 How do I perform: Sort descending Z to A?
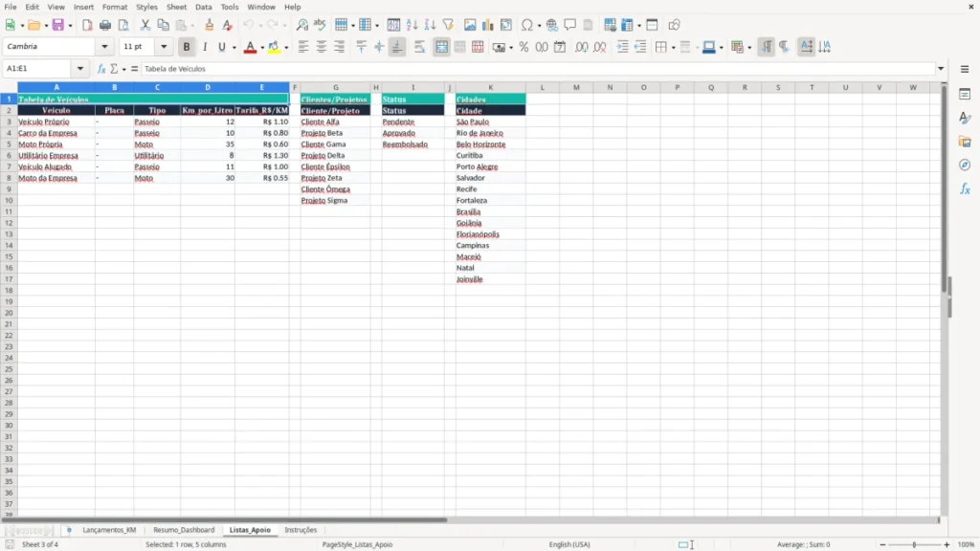430,25
